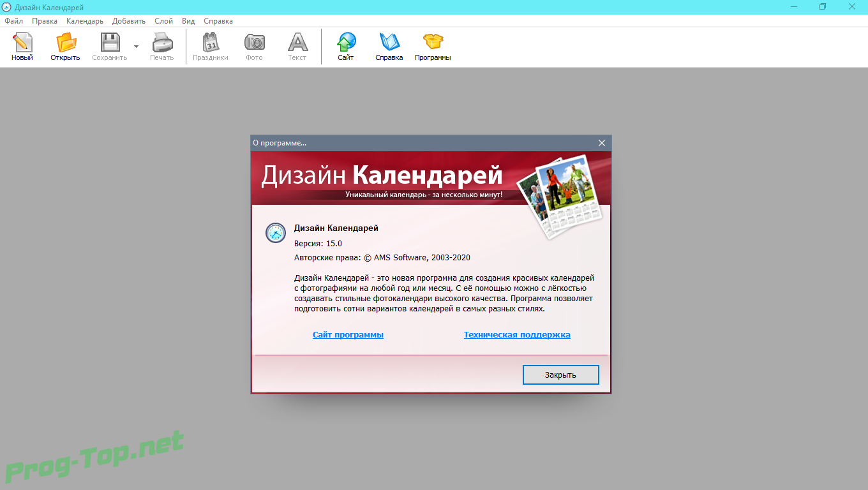Expand the arrow next to Сохранить

coord(136,47)
